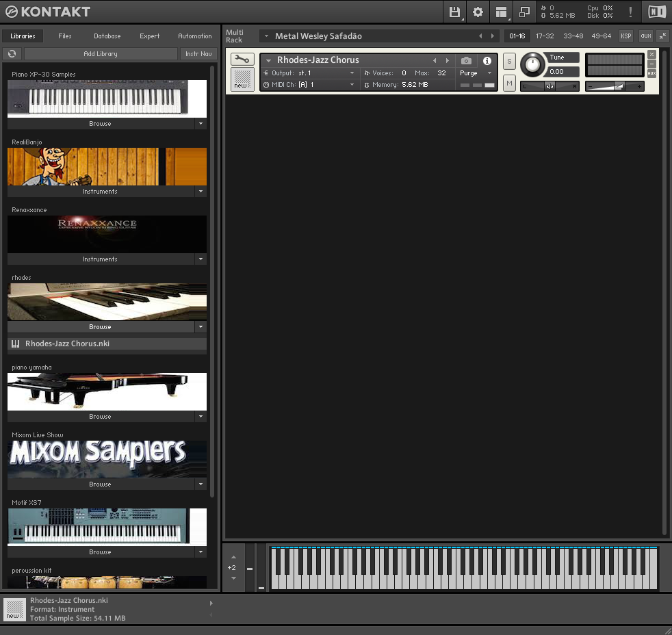Open instrument edit mode with wrench icon
This screenshot has width=672, height=635.
pyautogui.click(x=242, y=59)
